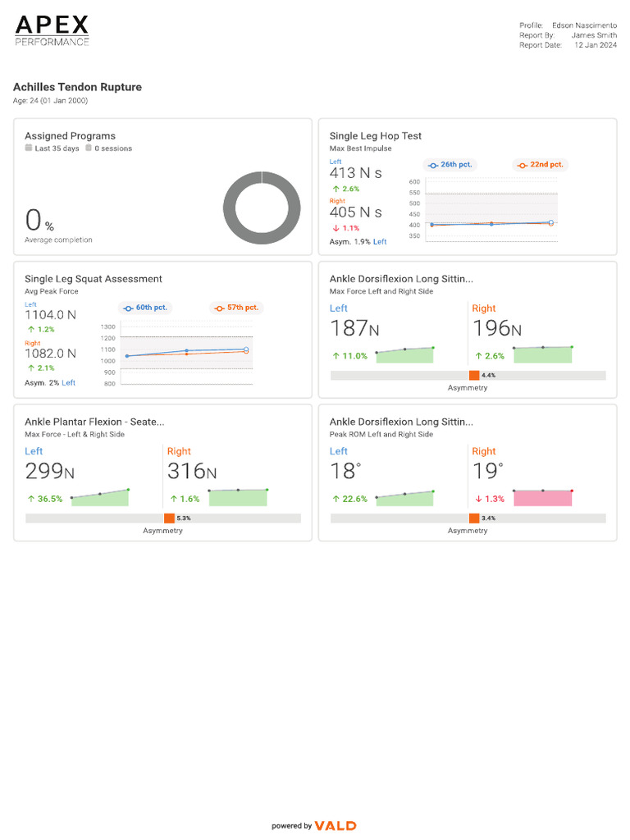The width and height of the screenshot is (630, 840).
Task: Click the orange 5.3% asymmetry marker
Action: tap(169, 518)
